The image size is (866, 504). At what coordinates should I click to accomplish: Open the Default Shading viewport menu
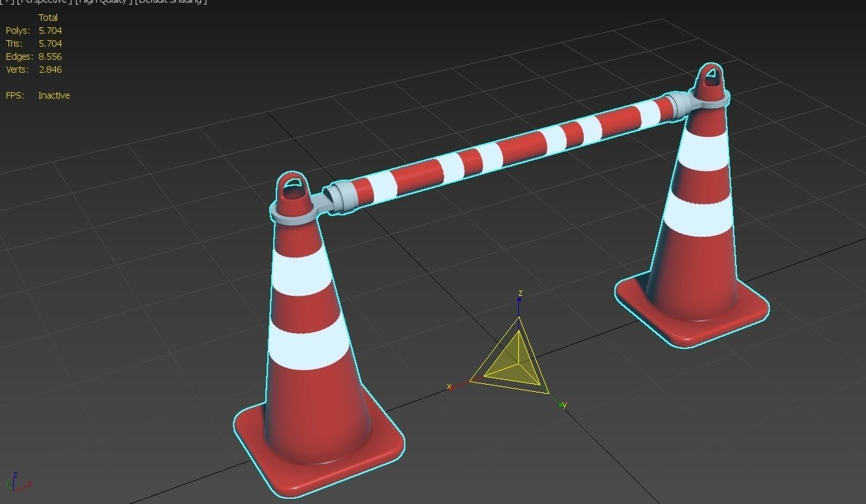(171, 2)
